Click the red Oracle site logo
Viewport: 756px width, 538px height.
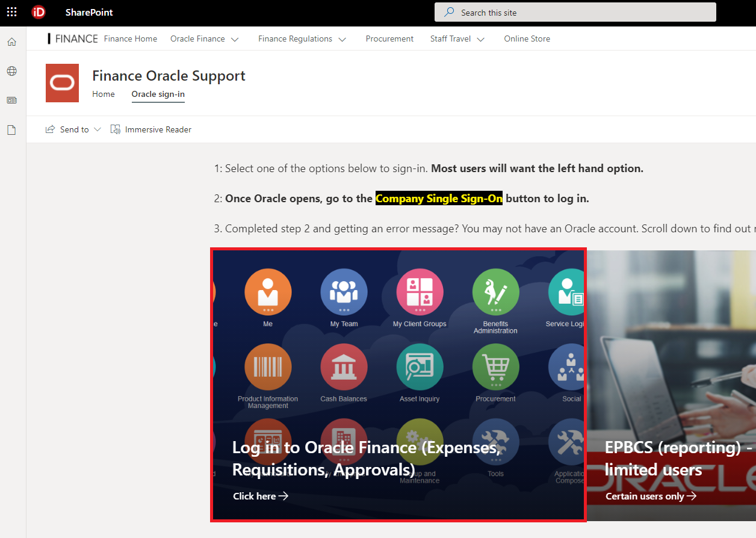63,83
